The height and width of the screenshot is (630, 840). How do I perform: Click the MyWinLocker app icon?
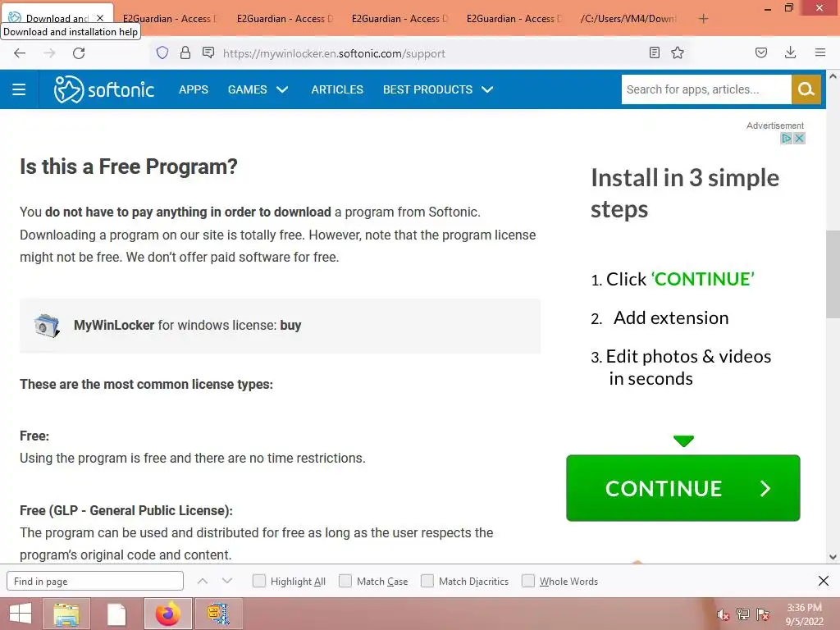coord(47,325)
